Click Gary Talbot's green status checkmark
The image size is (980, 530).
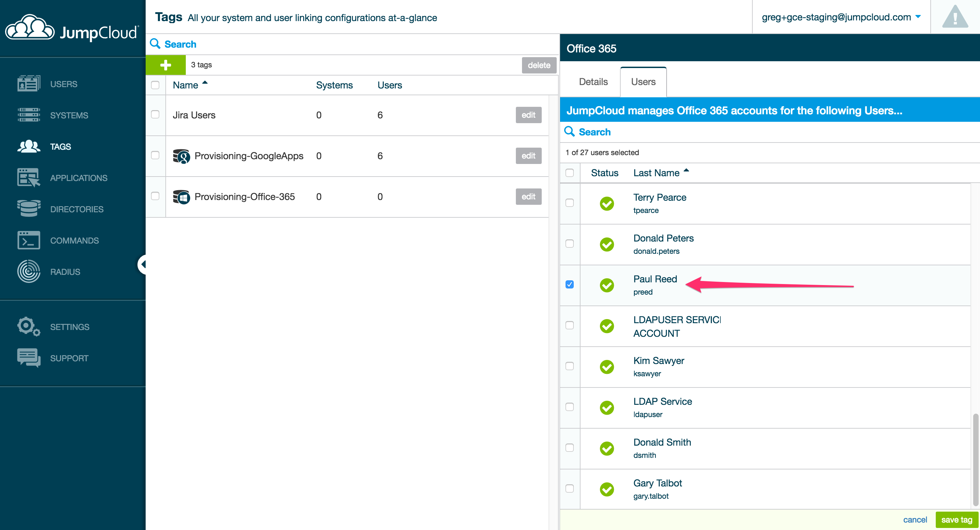click(x=607, y=489)
